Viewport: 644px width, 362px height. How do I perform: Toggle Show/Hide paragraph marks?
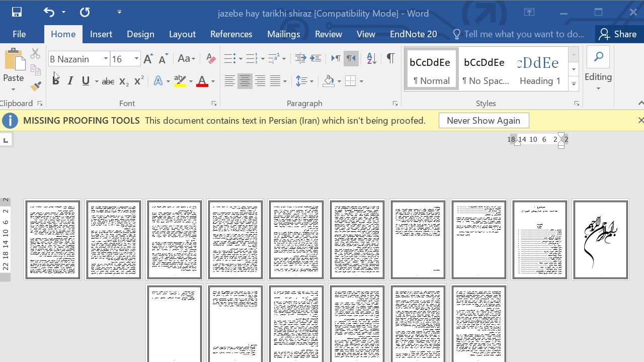pyautogui.click(x=390, y=59)
